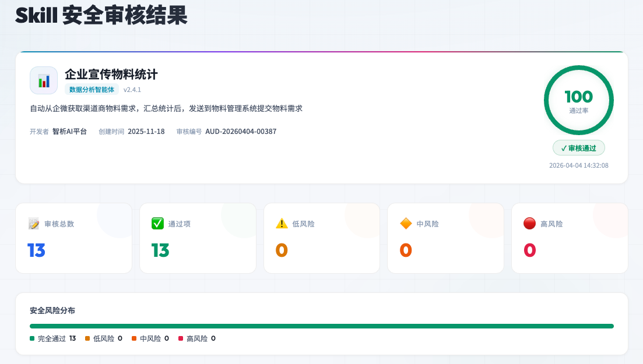The width and height of the screenshot is (643, 364).
Task: Click the green 完全通过 legend dot
Action: click(x=32, y=338)
